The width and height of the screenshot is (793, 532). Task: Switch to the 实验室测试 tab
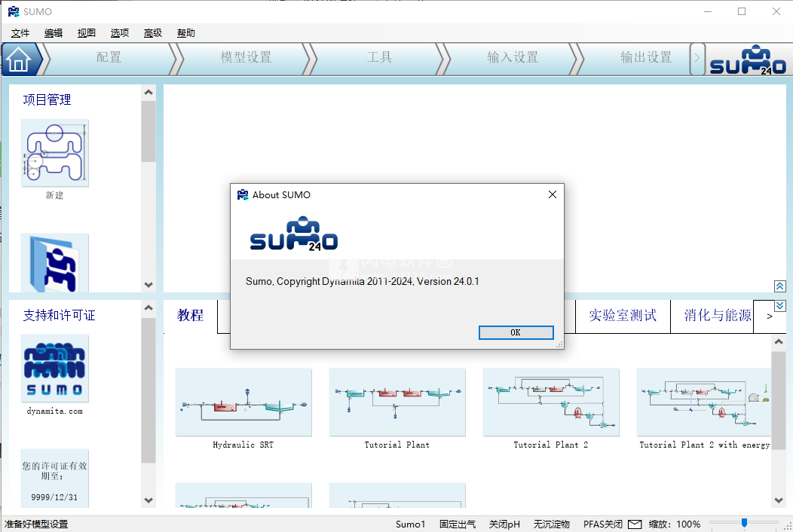pos(623,316)
